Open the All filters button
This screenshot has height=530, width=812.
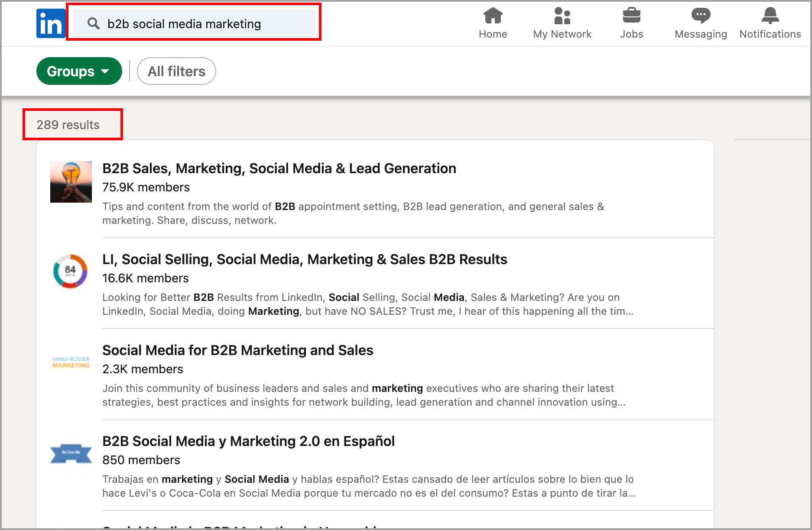click(x=176, y=71)
